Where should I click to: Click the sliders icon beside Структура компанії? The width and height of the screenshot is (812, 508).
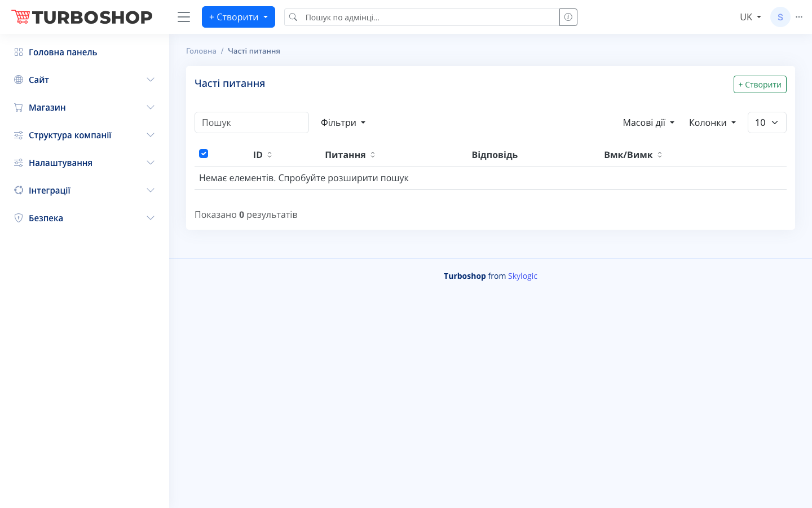pos(19,135)
